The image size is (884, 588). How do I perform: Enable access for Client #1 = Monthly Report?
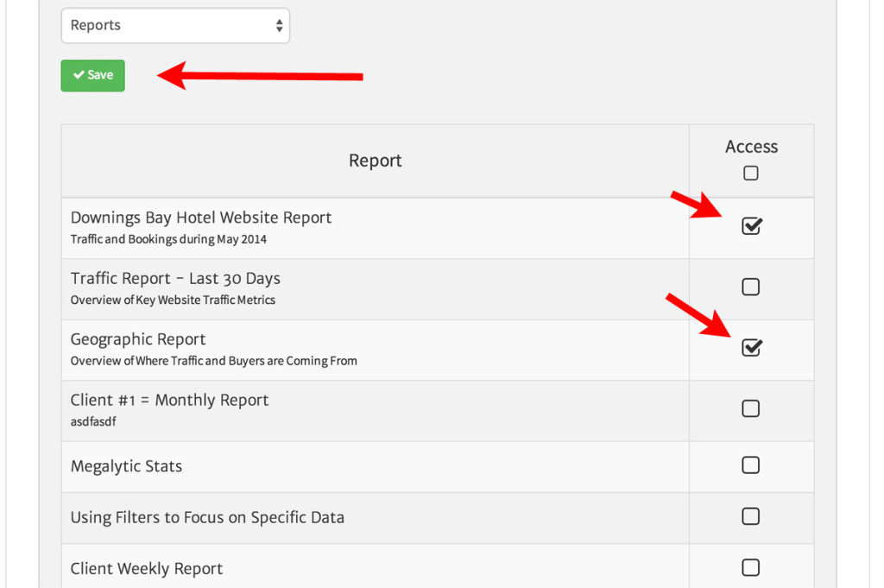point(750,408)
